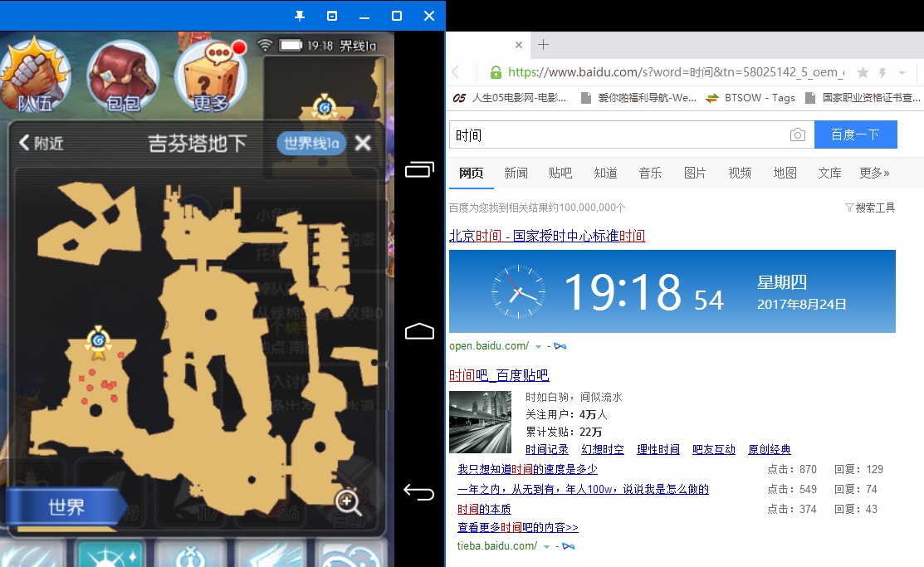Image resolution: width=924 pixels, height=567 pixels.
Task: Open post 我只想知道时间的速度是多少
Action: pos(527,469)
